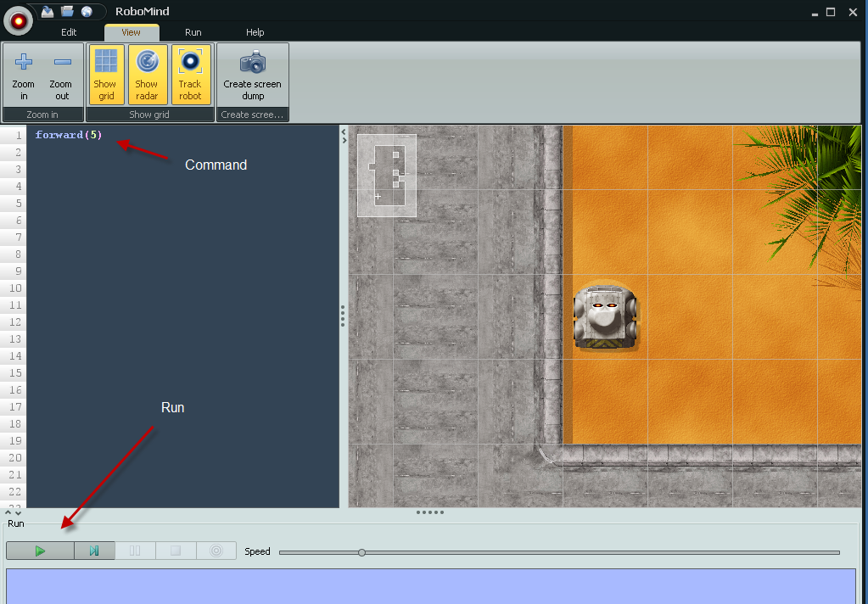Maximize the RoboMind window

coord(831,12)
